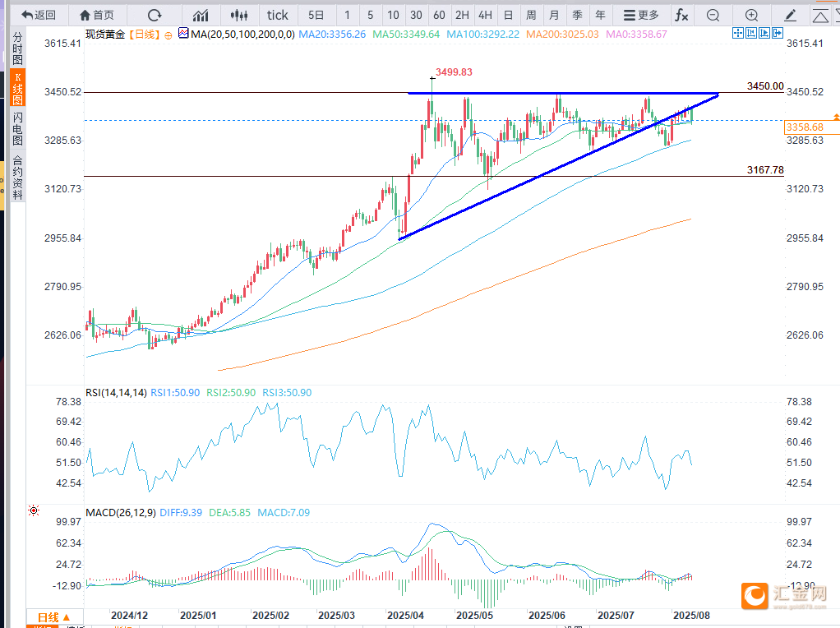Click the 2025/04 date on time axis
This screenshot has width=840, height=628.
[405, 616]
